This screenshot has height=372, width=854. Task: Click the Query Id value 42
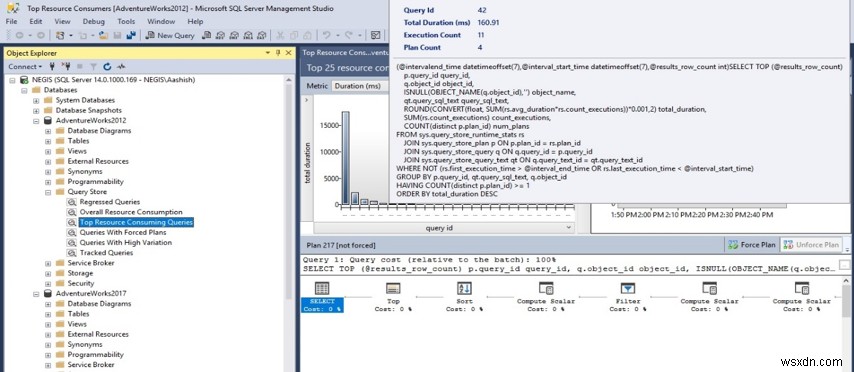[481, 10]
